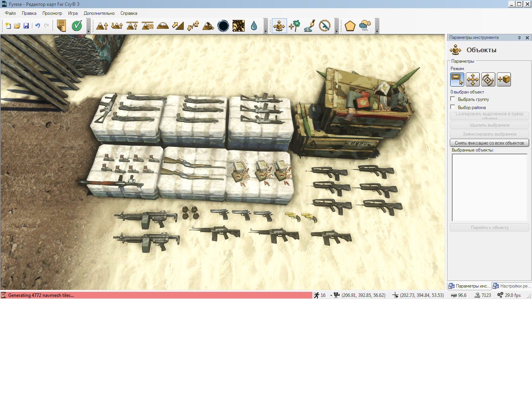This screenshot has width=532, height=399.
Task: Expand the terrain toolbar overflow chevron
Action: tap(266, 31)
